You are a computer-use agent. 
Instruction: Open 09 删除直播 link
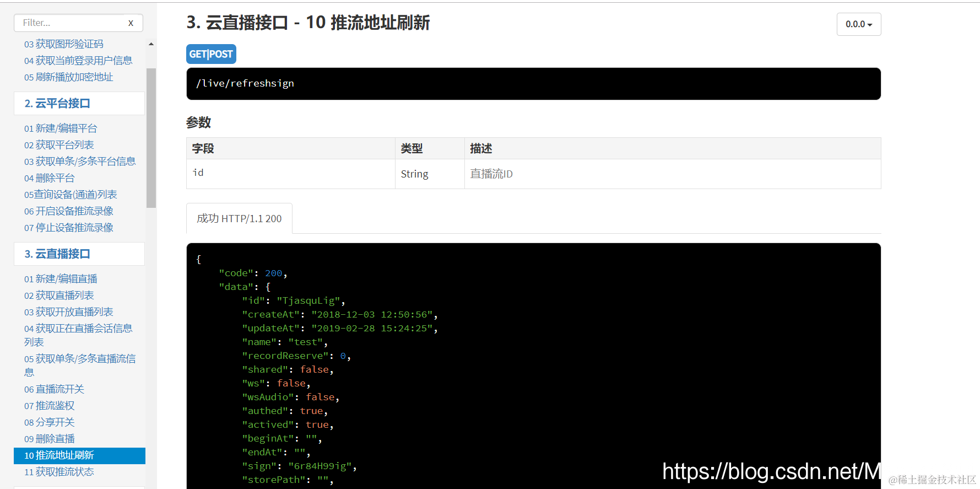click(50, 439)
